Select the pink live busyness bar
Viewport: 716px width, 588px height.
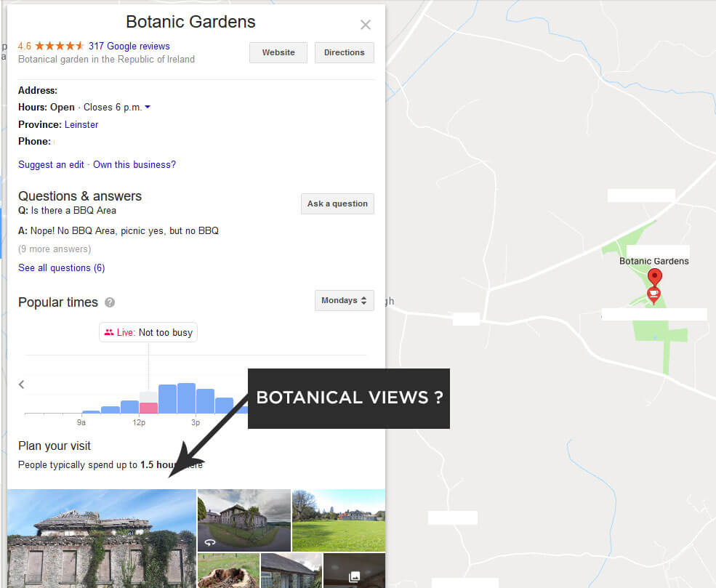pos(148,408)
